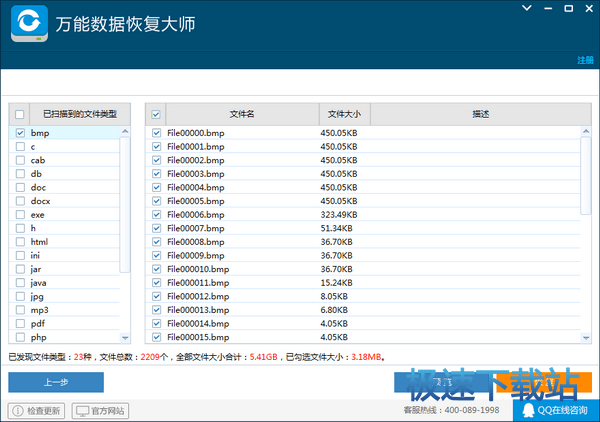Click the file list scrollbar thumb
The width and height of the screenshot is (600, 422).
[586, 176]
